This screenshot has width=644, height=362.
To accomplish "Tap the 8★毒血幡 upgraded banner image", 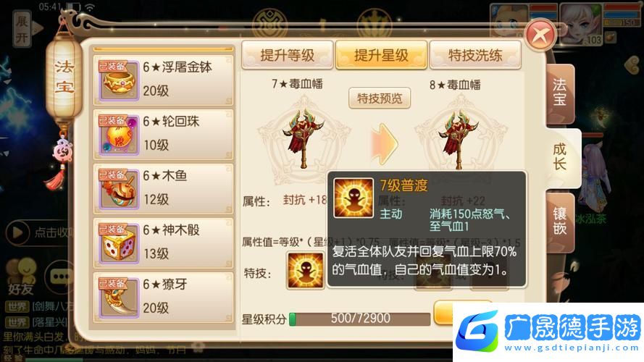I will point(459,140).
